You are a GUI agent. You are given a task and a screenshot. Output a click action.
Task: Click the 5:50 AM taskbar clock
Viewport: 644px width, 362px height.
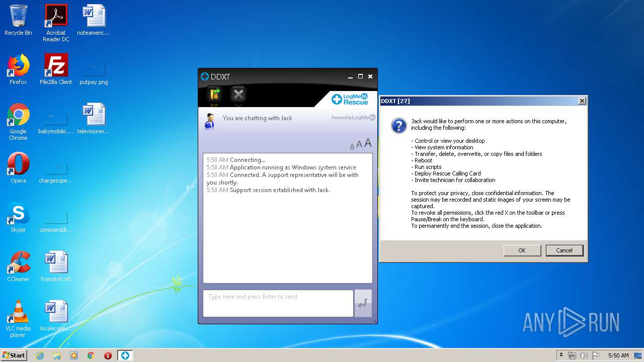(x=618, y=355)
